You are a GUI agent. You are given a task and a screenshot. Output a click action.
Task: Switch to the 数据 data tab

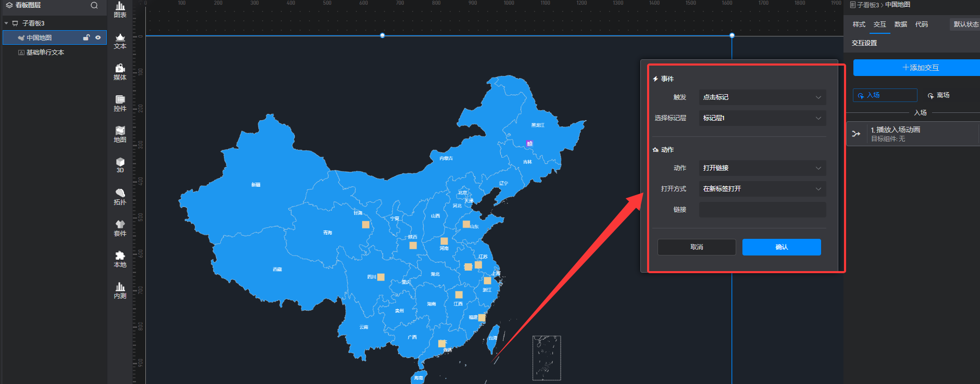click(x=900, y=24)
